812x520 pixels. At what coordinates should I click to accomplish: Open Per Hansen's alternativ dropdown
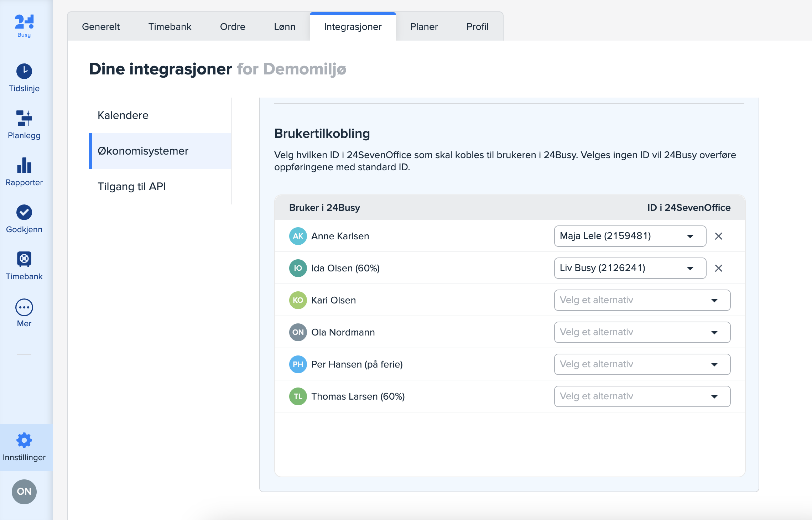click(642, 364)
